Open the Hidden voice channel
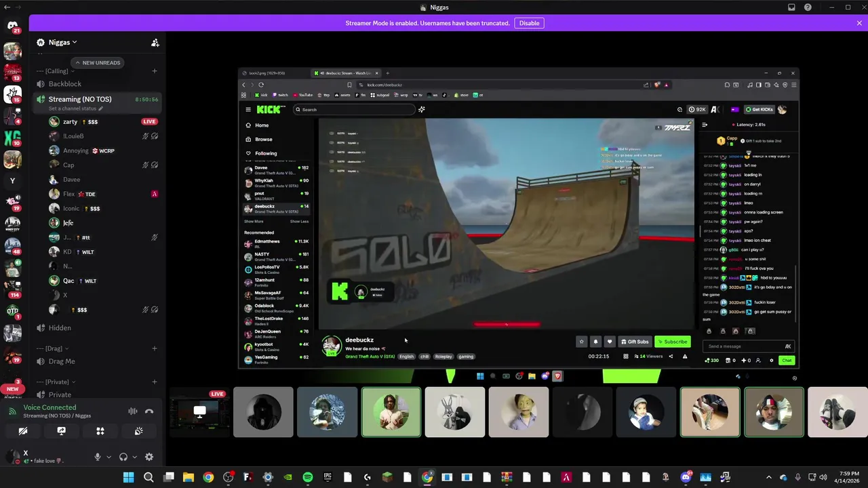The height and width of the screenshot is (488, 868). [x=98, y=328]
